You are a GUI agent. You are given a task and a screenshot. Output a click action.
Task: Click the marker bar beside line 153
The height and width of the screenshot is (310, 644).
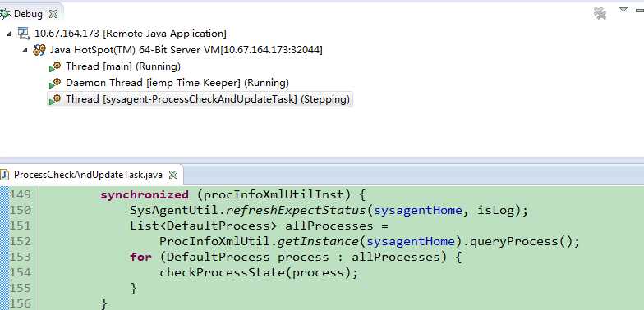click(x=4, y=258)
